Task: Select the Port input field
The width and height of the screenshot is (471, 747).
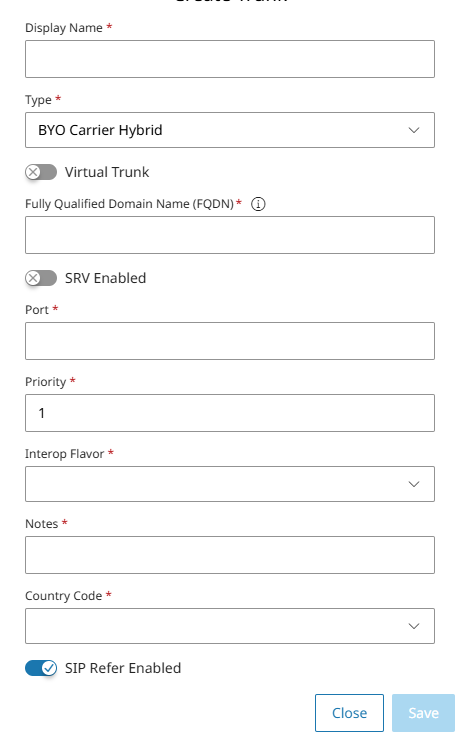Action: coord(230,341)
